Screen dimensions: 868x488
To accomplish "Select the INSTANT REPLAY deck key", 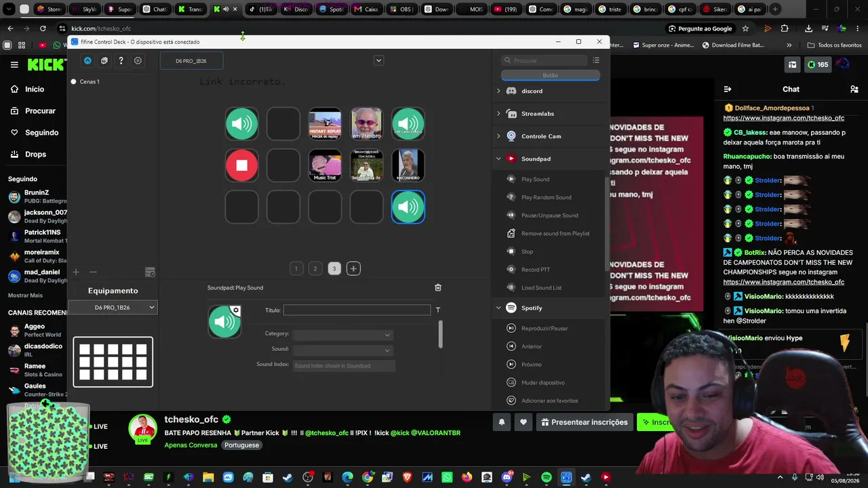I will tap(325, 124).
